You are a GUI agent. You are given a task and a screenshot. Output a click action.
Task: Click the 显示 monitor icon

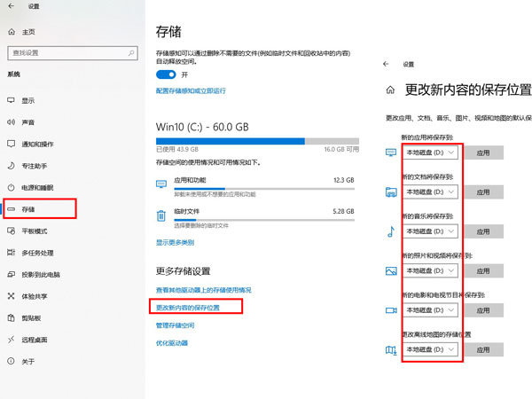(12, 100)
